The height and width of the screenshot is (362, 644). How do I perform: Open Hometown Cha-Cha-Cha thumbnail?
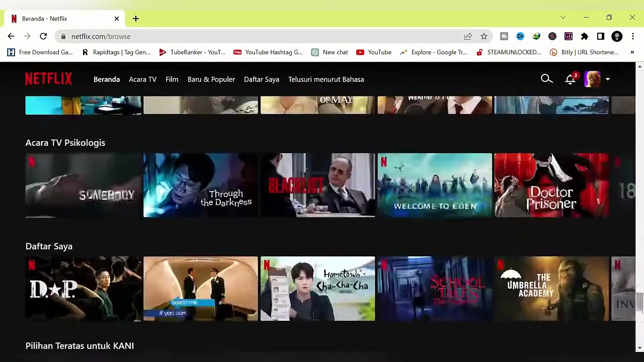(318, 289)
